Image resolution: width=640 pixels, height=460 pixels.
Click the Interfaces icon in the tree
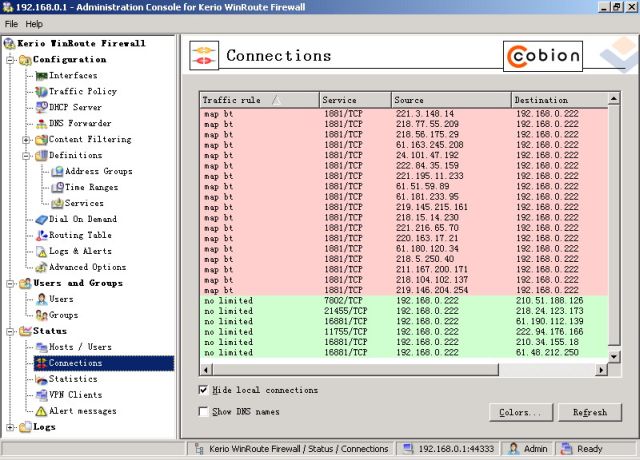coord(41,76)
